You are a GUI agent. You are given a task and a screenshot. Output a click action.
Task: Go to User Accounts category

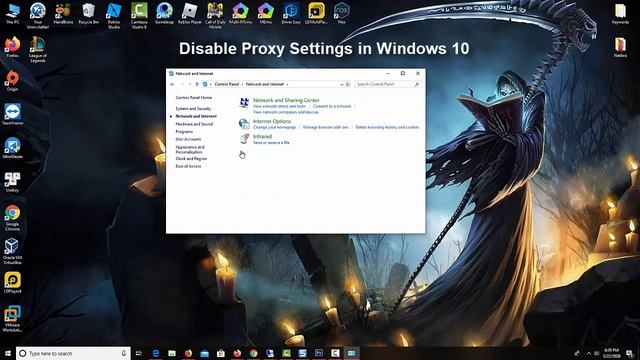pyautogui.click(x=188, y=139)
